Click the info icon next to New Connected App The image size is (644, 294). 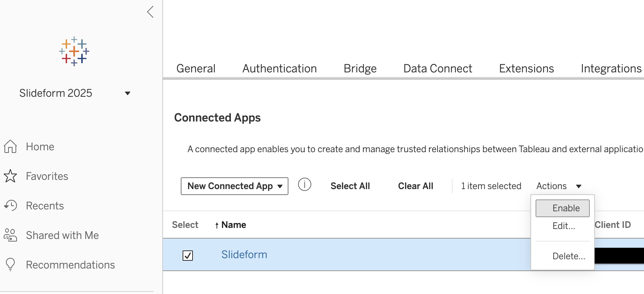pyautogui.click(x=305, y=184)
